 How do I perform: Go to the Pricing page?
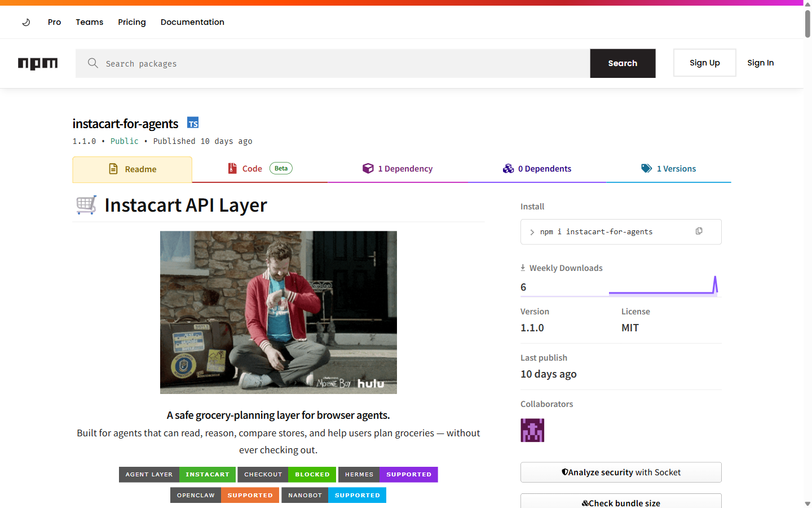pyautogui.click(x=132, y=22)
